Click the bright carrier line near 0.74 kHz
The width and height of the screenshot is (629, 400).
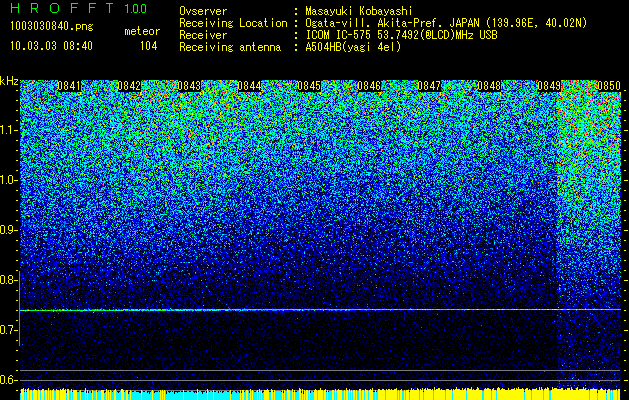coord(320,310)
